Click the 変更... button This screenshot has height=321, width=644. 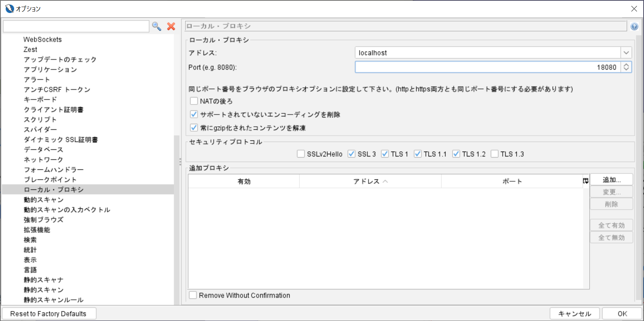coord(611,192)
